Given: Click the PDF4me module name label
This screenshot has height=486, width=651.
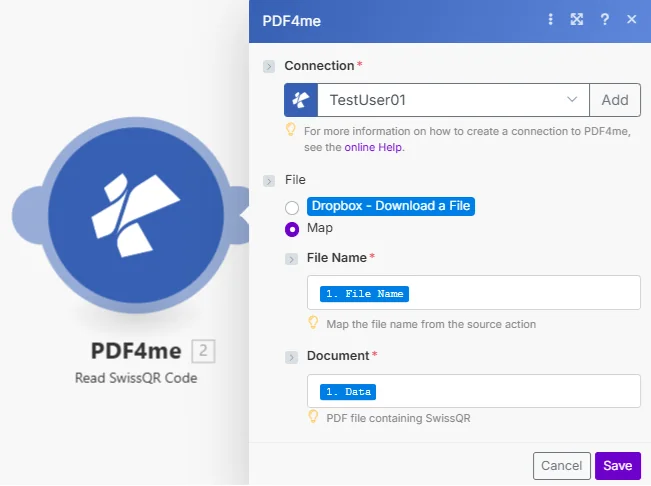Looking at the screenshot, I should pos(136,351).
